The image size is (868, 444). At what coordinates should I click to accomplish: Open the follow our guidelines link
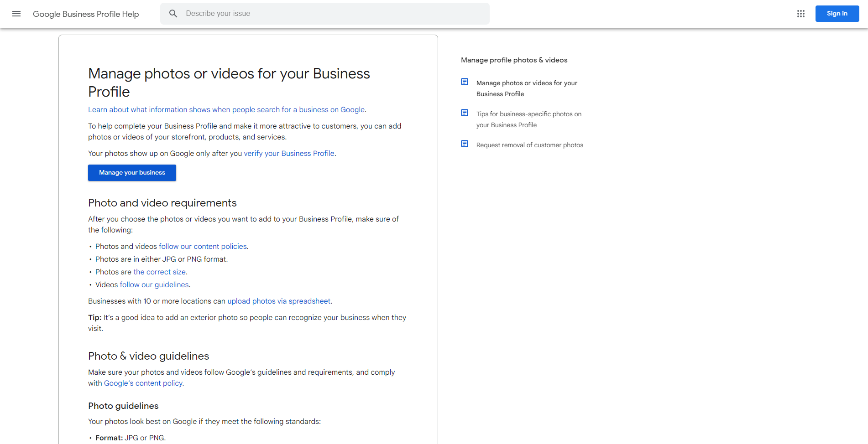click(154, 285)
